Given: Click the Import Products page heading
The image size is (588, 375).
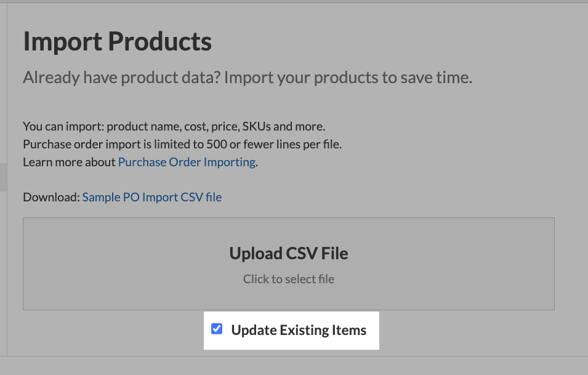Looking at the screenshot, I should [x=117, y=41].
